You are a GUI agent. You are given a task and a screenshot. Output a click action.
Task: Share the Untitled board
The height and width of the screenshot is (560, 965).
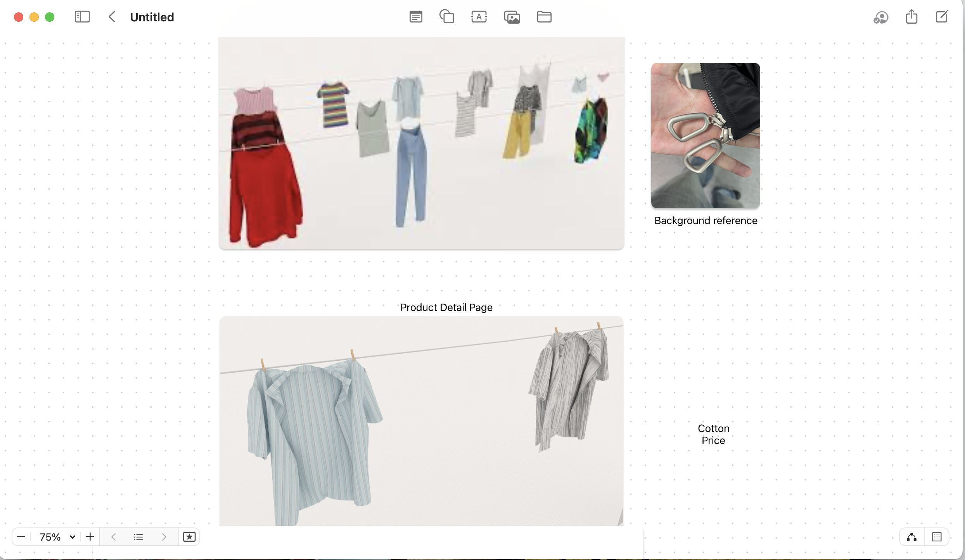point(911,17)
